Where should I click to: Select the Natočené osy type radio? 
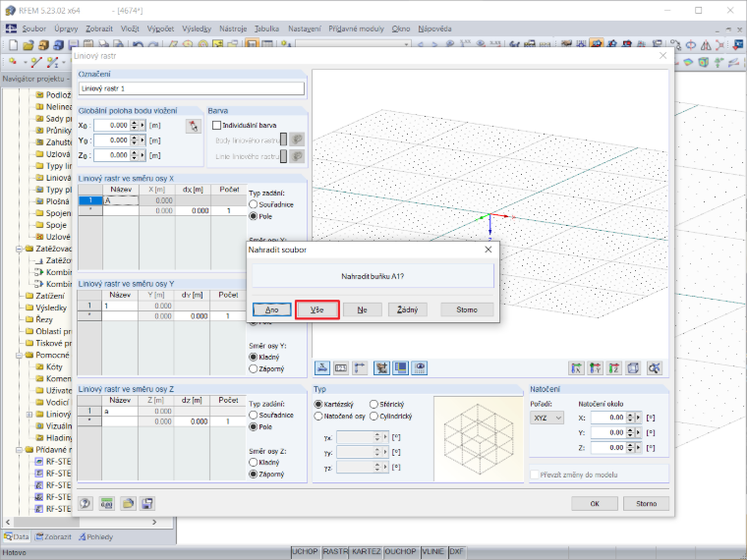click(x=318, y=416)
